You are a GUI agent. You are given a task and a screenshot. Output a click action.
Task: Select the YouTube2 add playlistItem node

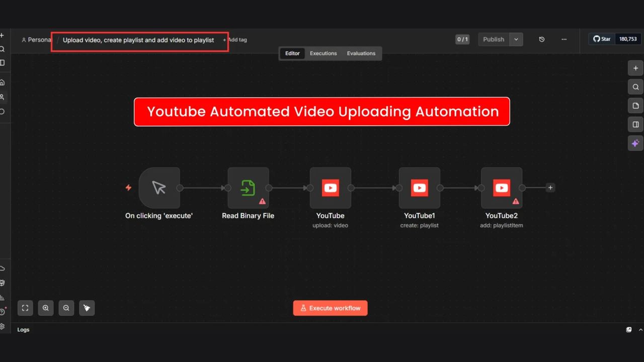click(x=502, y=188)
